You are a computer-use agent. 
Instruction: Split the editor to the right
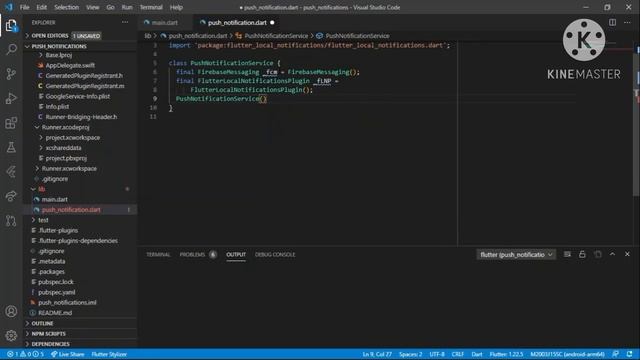point(612,22)
